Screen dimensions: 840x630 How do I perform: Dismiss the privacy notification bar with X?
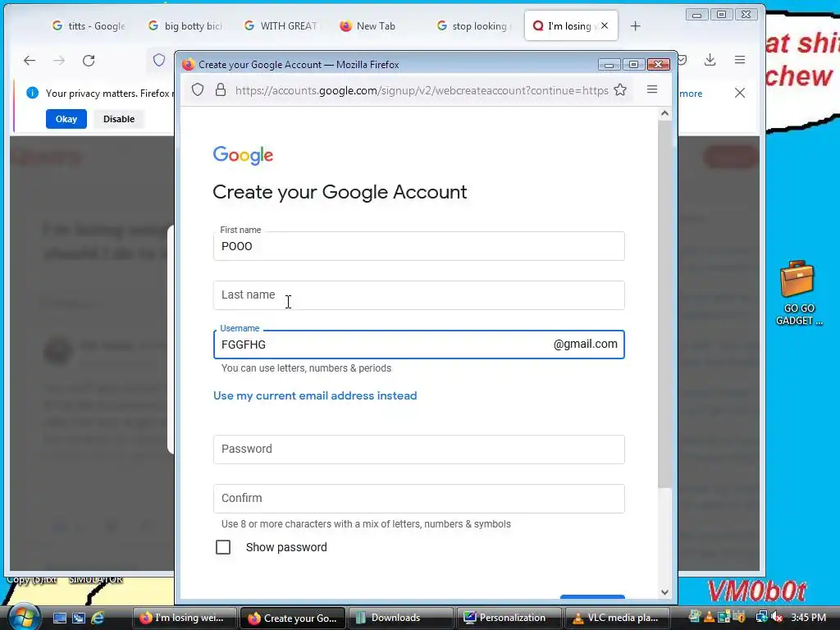pos(740,93)
